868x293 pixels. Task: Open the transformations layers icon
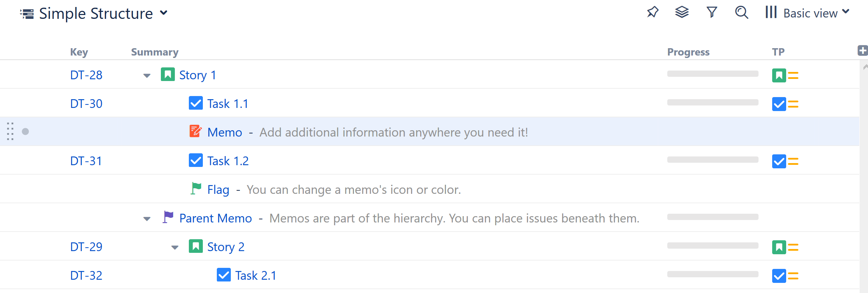coord(682,13)
